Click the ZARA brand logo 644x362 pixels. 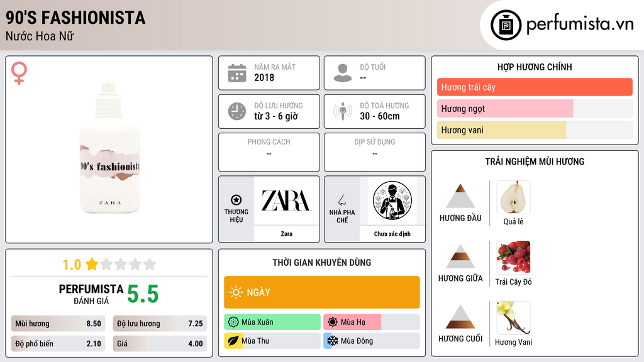(x=286, y=200)
